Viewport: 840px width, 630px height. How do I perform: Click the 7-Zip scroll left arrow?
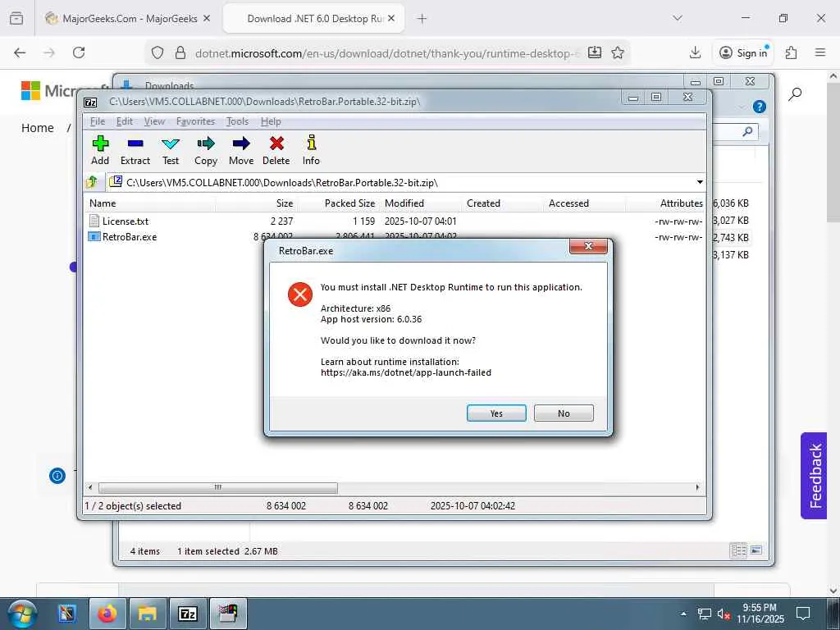(90, 487)
